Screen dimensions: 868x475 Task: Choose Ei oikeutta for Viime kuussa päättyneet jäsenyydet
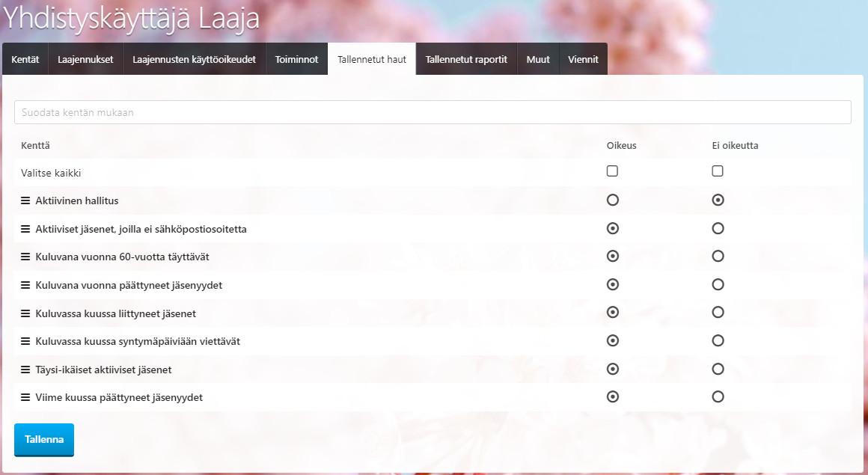[718, 397]
